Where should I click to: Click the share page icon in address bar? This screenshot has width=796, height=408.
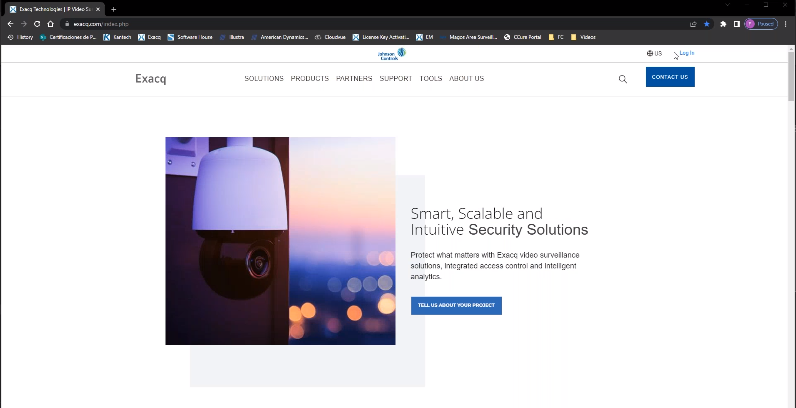pyautogui.click(x=693, y=23)
